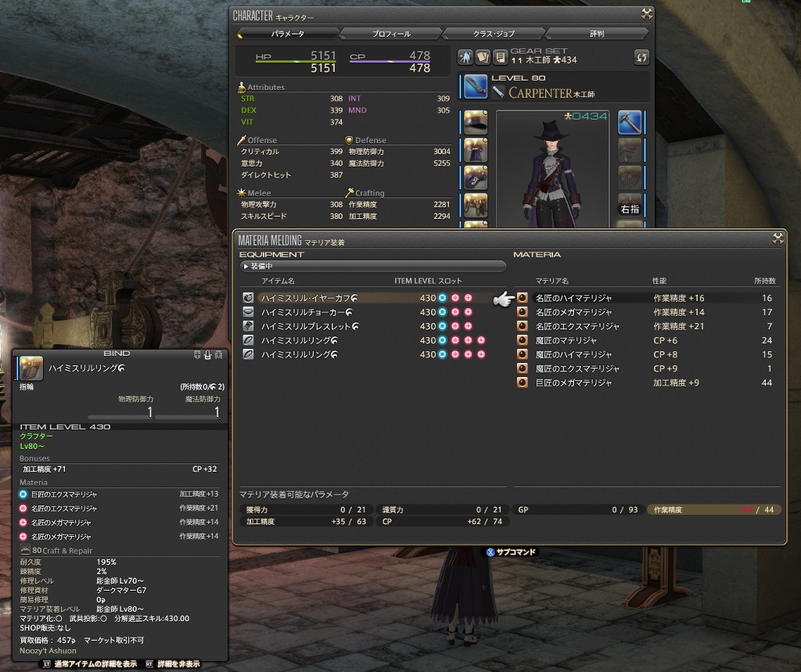Click the ring item icon in tooltip header
Viewport: 801px width, 672px height.
[31, 368]
